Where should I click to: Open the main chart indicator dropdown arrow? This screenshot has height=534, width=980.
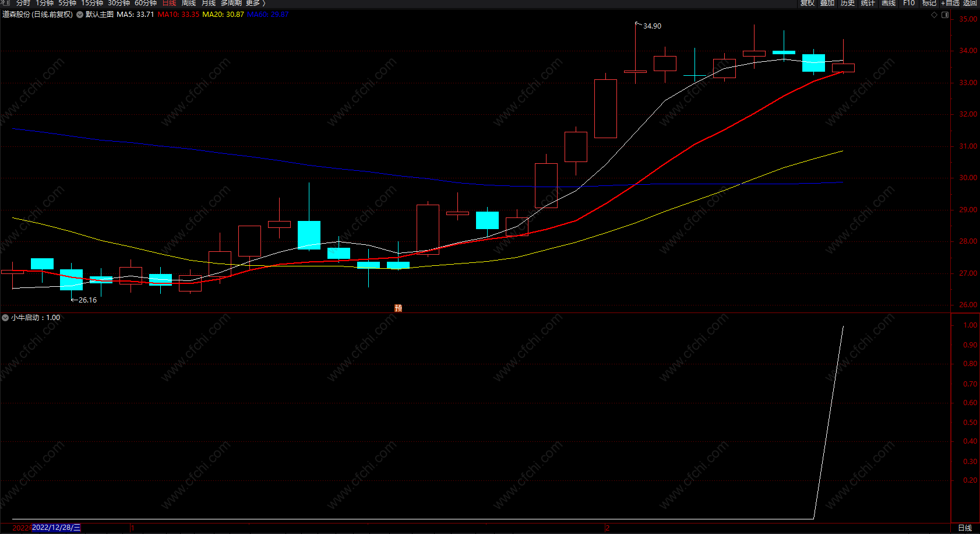point(80,15)
